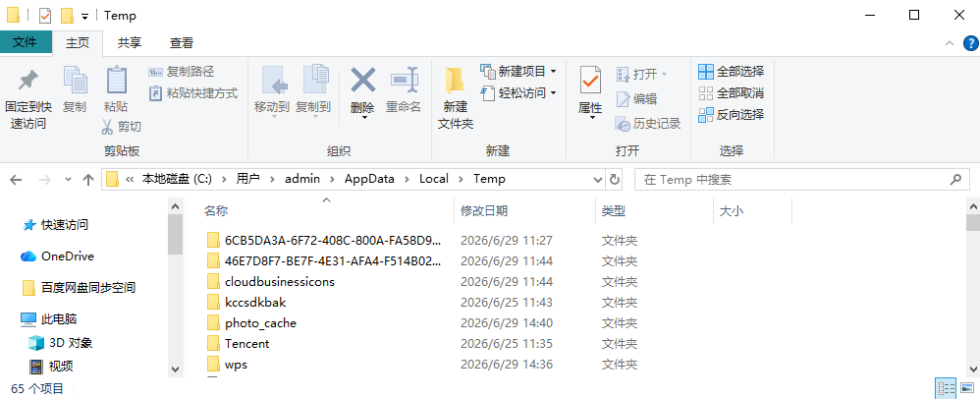Collapse the ribbon with the chevron

(x=950, y=42)
